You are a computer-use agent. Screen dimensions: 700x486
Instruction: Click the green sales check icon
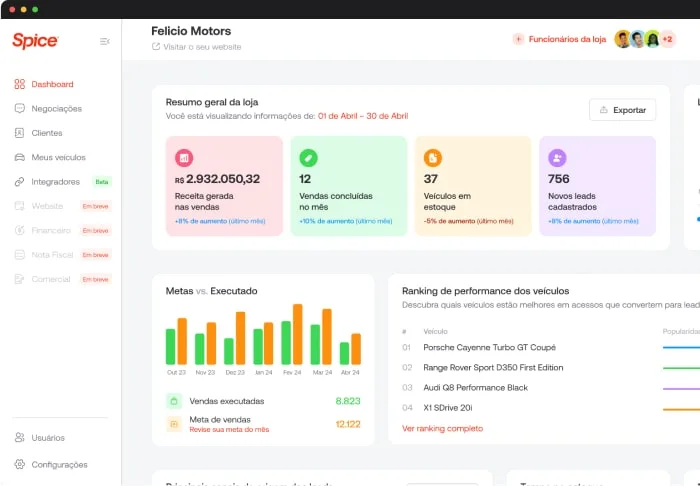(x=308, y=158)
